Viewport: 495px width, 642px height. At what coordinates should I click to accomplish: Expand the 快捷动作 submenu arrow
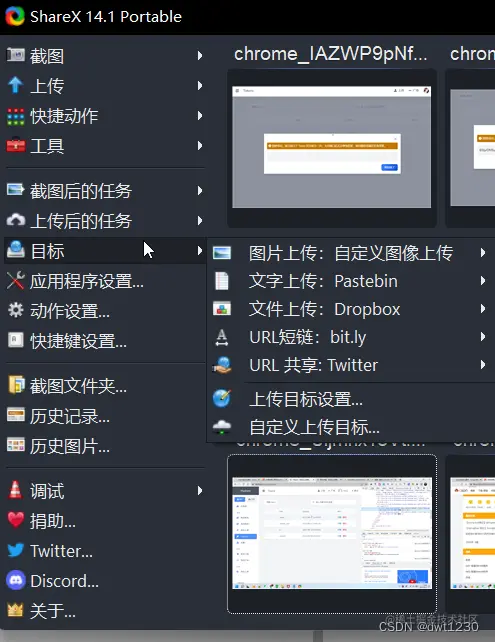[x=200, y=115]
